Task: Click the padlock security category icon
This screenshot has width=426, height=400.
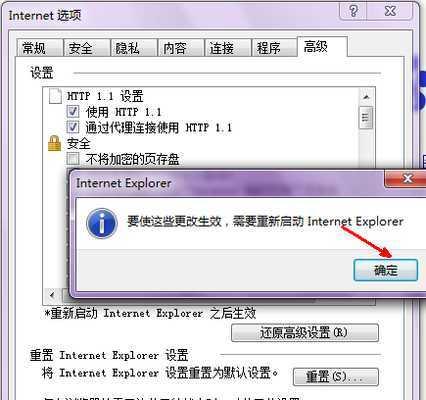Action: click(x=55, y=143)
